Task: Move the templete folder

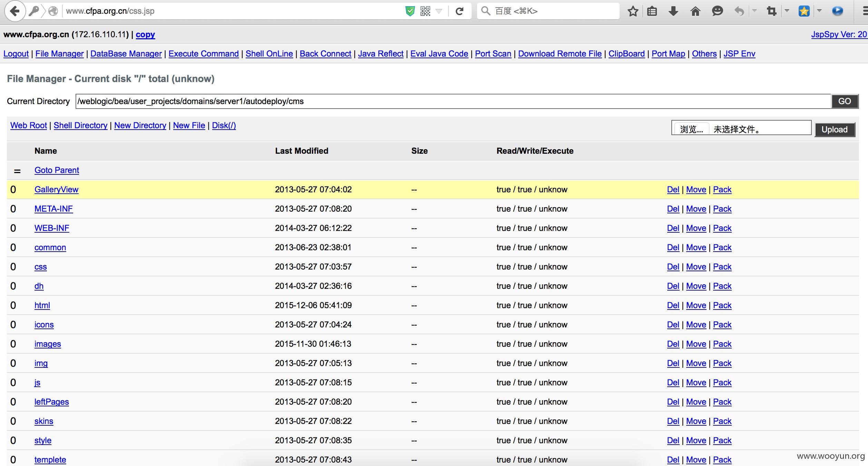Action: (x=696, y=460)
